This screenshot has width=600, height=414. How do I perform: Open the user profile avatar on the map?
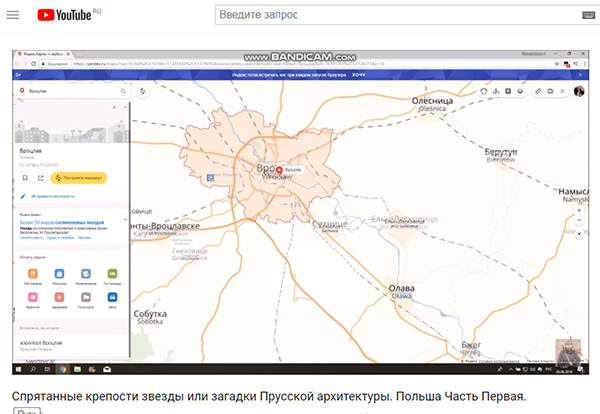click(x=579, y=91)
